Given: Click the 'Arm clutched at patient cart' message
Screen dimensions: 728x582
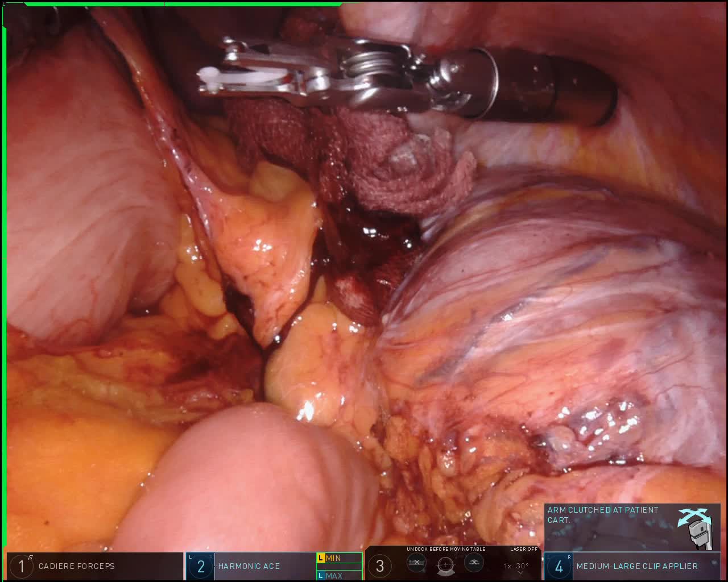Looking at the screenshot, I should click(x=603, y=515).
